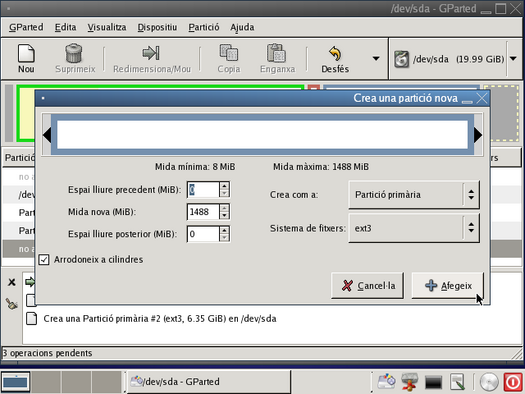
Task: Open the Sistema de fitxers ext3 dropdown
Action: [414, 228]
